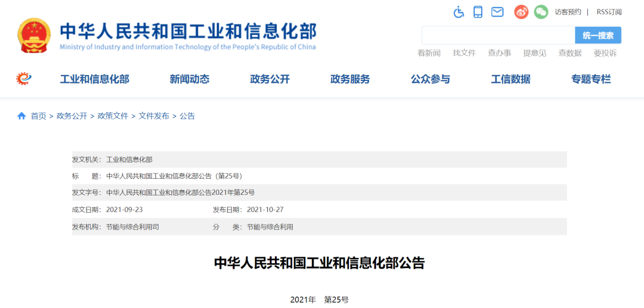Click 文件发布 in breadcrumb

(x=154, y=116)
